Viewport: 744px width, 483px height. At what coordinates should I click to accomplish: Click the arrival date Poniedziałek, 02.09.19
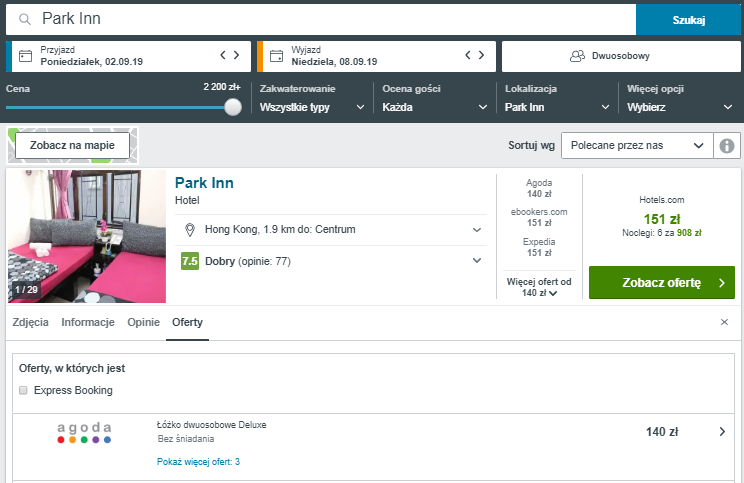tap(92, 62)
